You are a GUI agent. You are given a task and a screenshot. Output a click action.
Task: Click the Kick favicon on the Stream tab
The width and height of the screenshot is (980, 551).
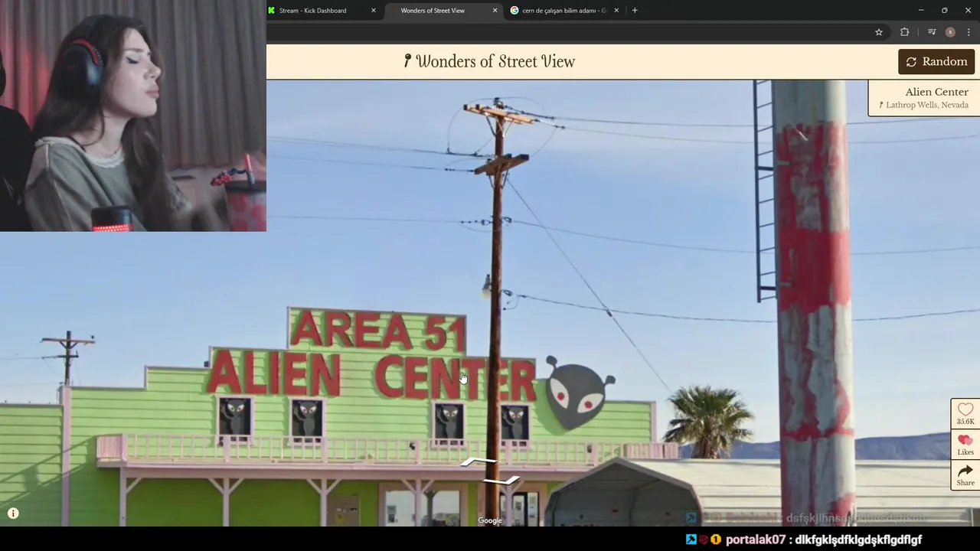pyautogui.click(x=271, y=11)
